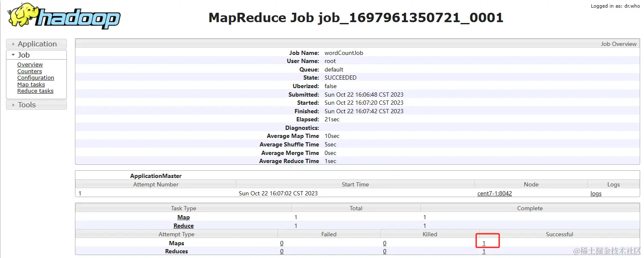Click the Average Map Time value 10sec

[x=332, y=136]
